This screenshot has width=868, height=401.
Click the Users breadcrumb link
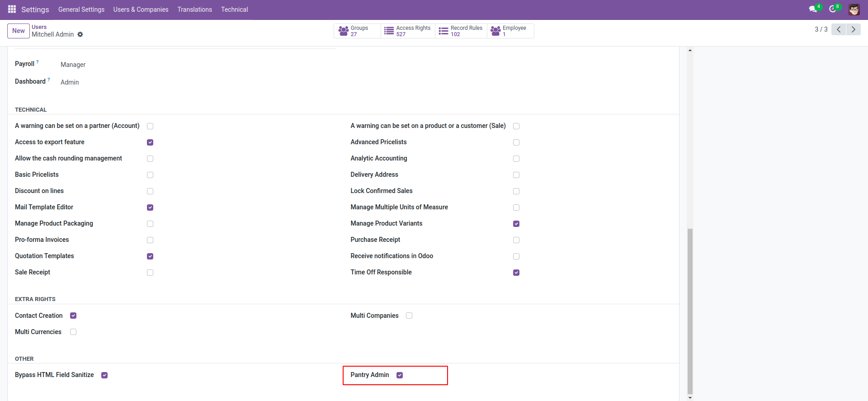coord(39,27)
